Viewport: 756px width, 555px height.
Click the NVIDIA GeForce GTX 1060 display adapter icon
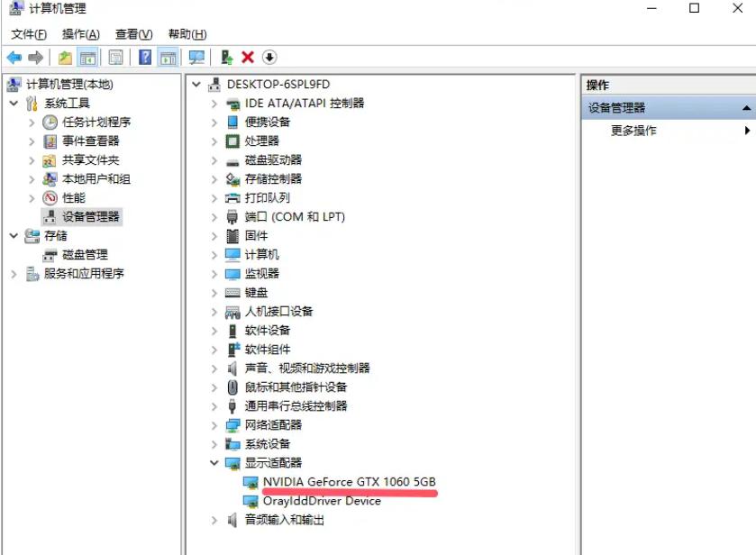250,482
